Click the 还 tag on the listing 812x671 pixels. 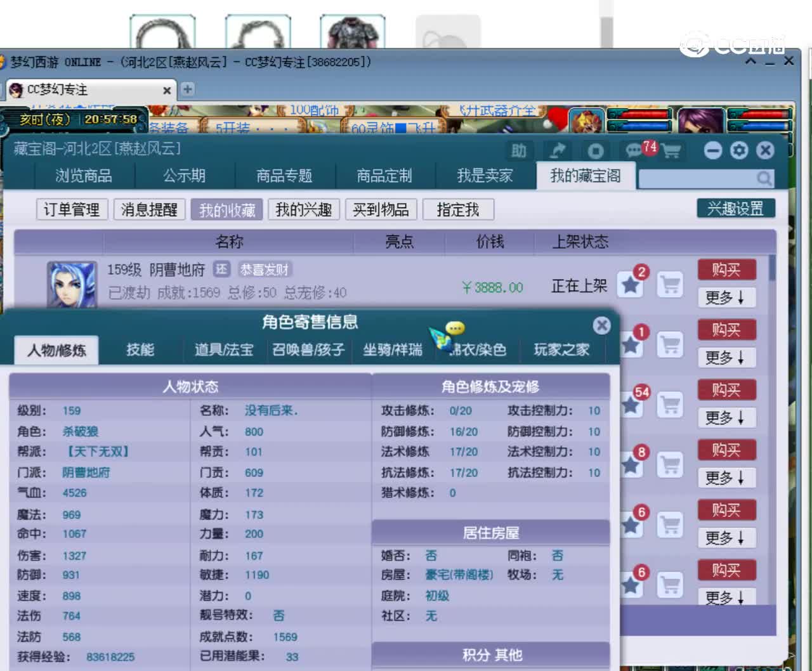(x=221, y=270)
